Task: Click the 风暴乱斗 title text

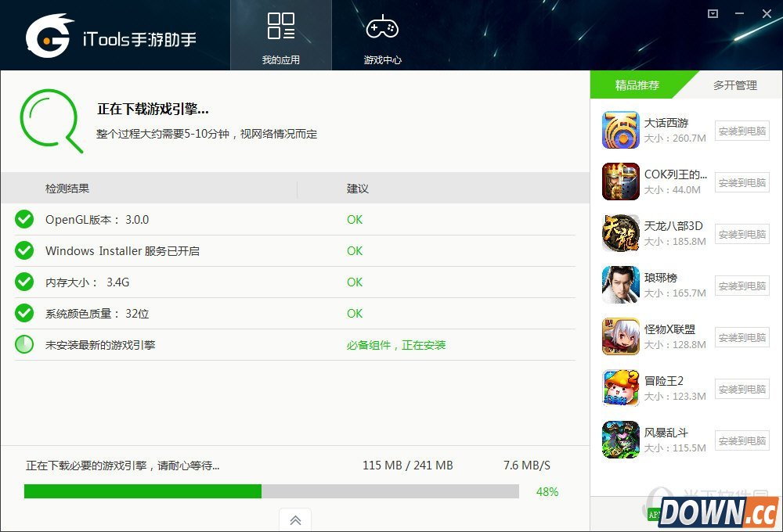Action: pyautogui.click(x=666, y=433)
